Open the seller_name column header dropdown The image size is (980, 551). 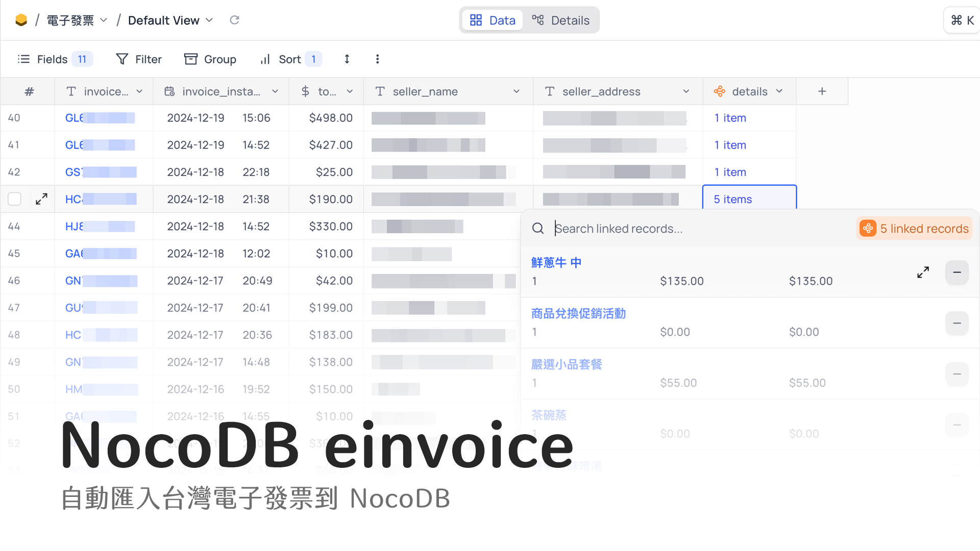tap(516, 91)
